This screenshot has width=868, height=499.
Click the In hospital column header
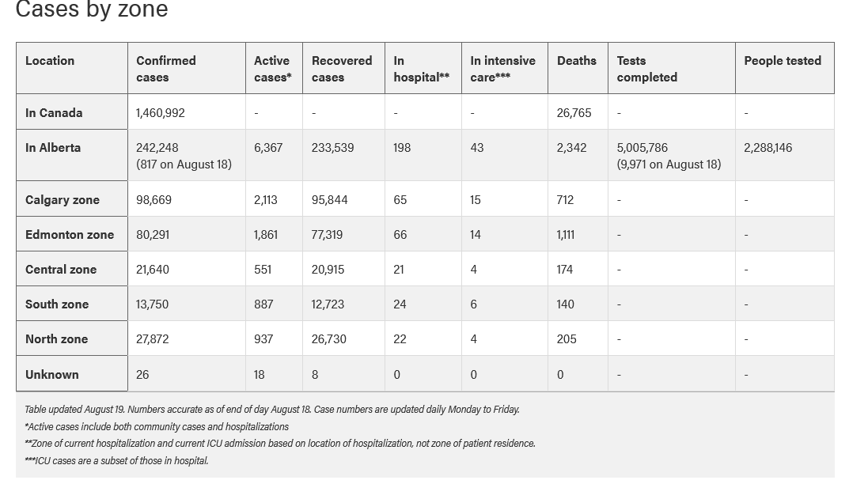423,68
